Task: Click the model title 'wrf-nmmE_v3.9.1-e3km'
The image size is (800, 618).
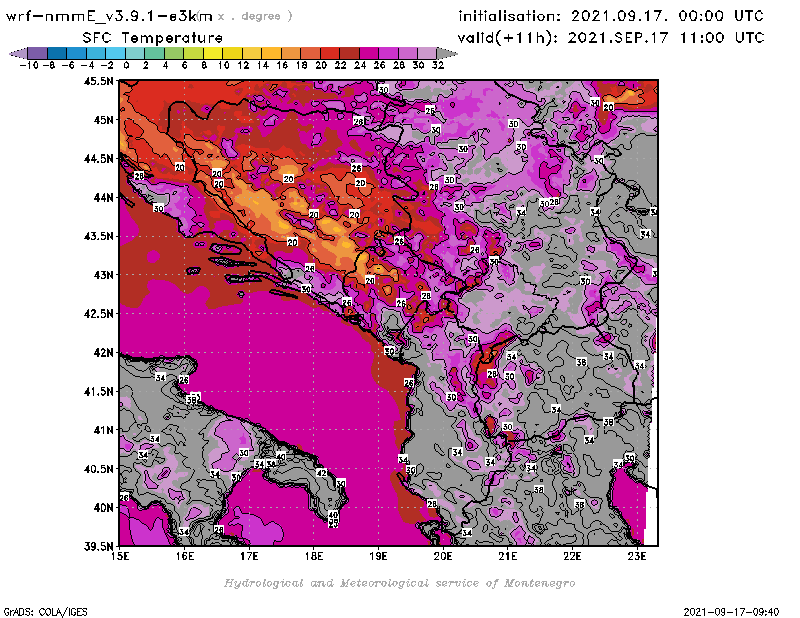Action: [x=109, y=16]
